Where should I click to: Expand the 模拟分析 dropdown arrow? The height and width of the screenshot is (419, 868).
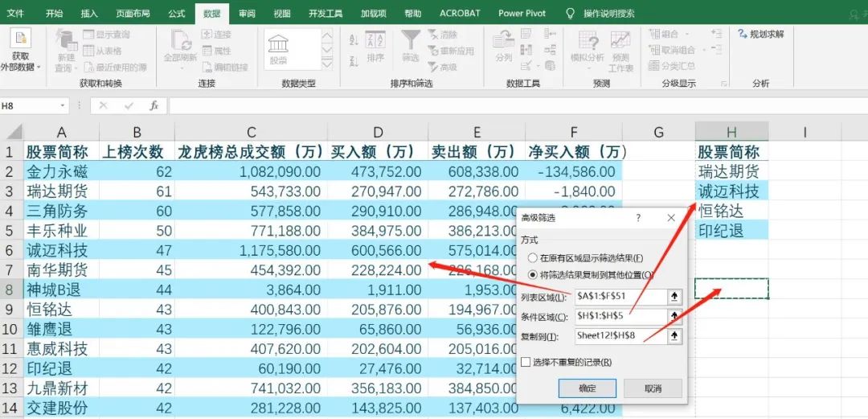coord(588,68)
